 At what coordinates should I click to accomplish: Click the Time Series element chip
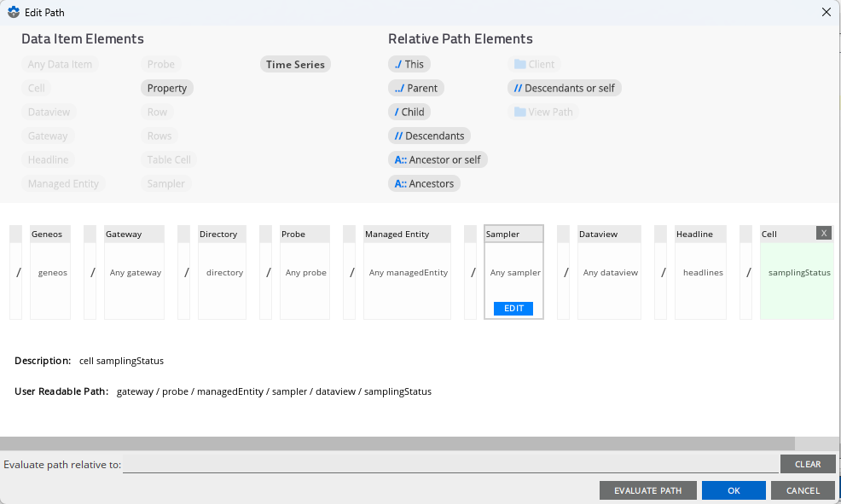click(295, 64)
